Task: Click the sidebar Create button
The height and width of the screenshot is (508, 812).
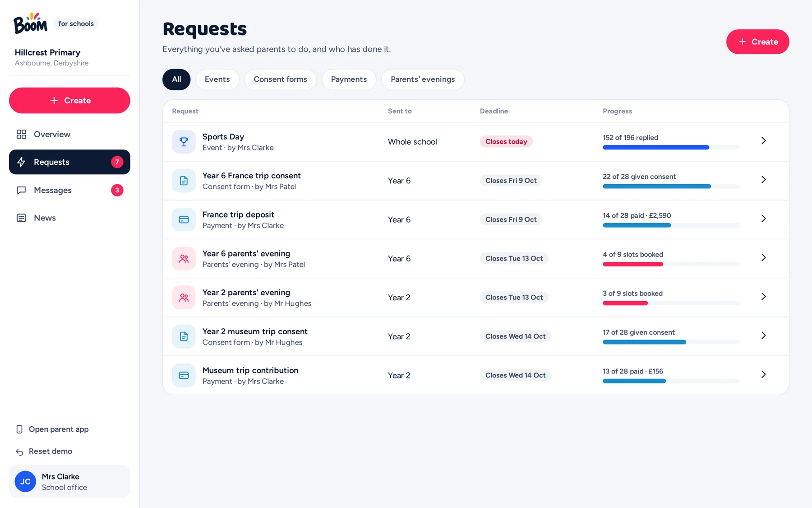Action: [69, 100]
